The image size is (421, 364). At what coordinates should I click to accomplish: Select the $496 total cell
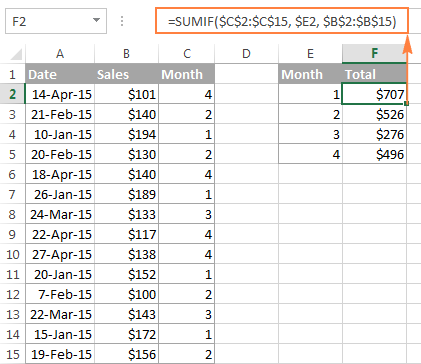point(374,154)
